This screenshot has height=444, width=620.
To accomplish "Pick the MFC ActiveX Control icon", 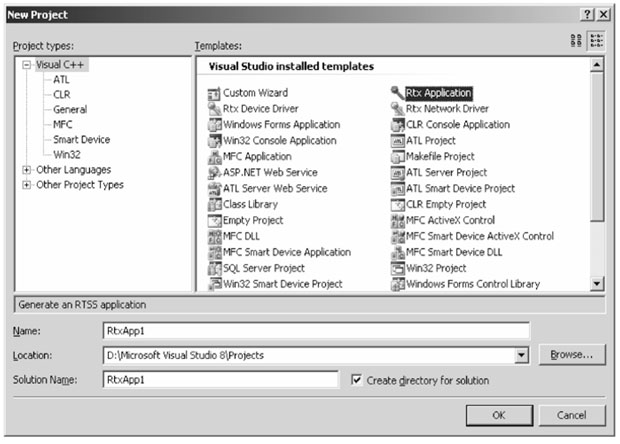I will (397, 221).
